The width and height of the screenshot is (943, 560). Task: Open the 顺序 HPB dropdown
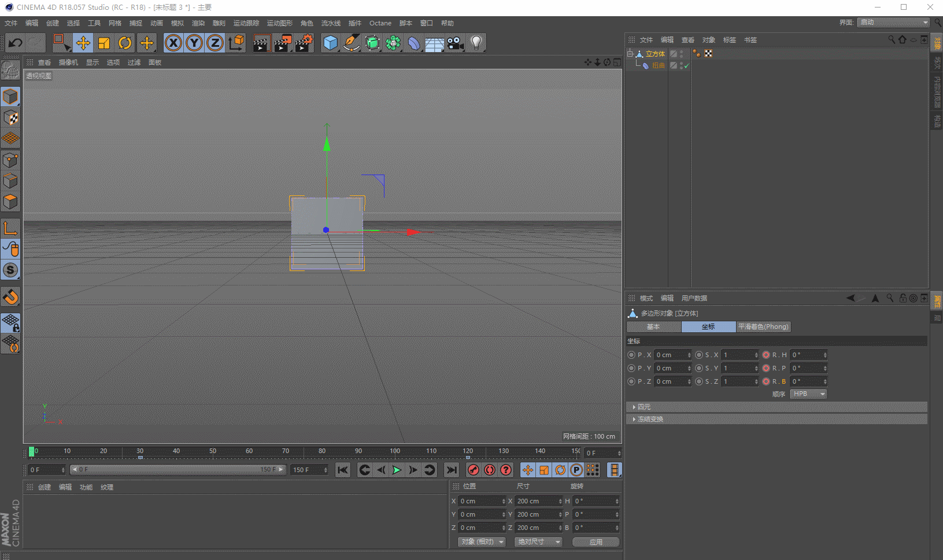[808, 394]
